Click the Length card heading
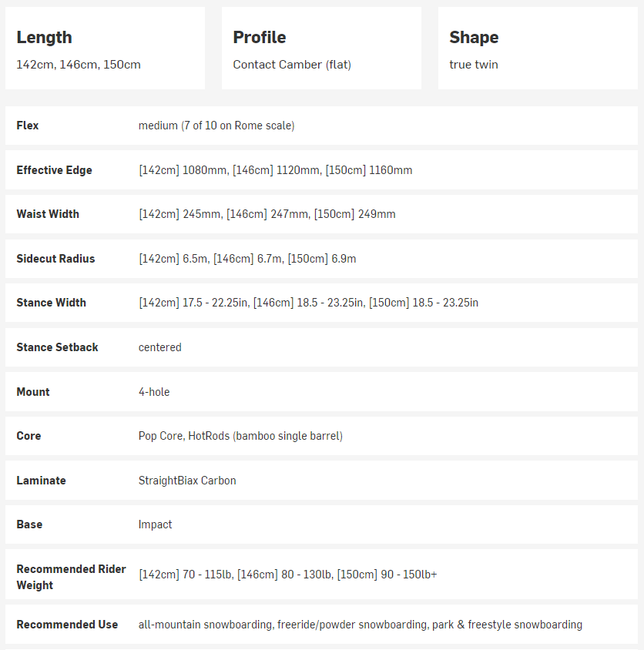The width and height of the screenshot is (644, 650). point(44,37)
